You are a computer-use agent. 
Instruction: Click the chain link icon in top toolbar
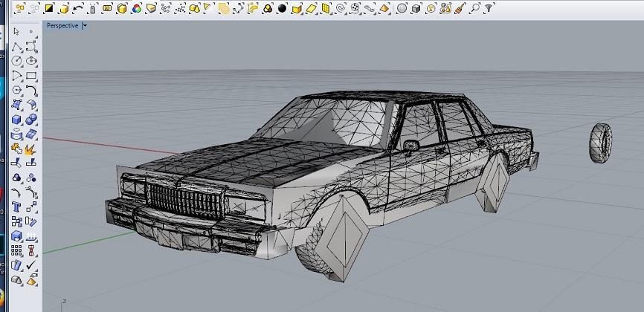369,9
